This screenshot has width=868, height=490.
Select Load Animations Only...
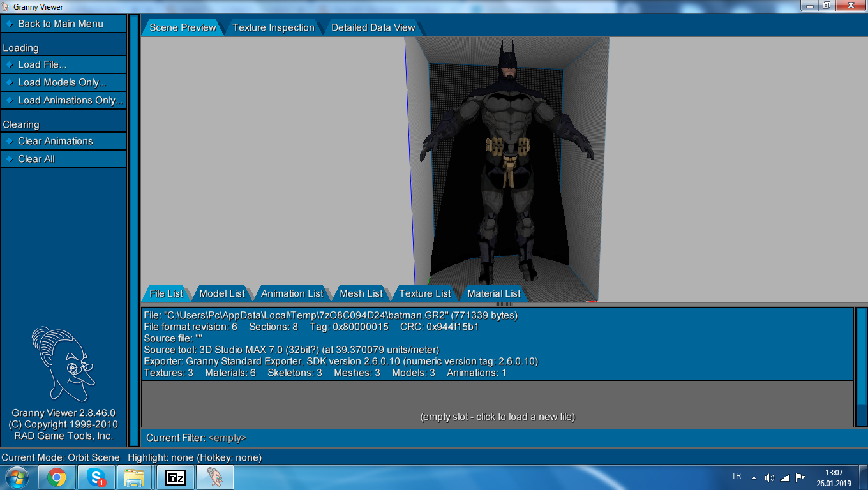point(63,100)
